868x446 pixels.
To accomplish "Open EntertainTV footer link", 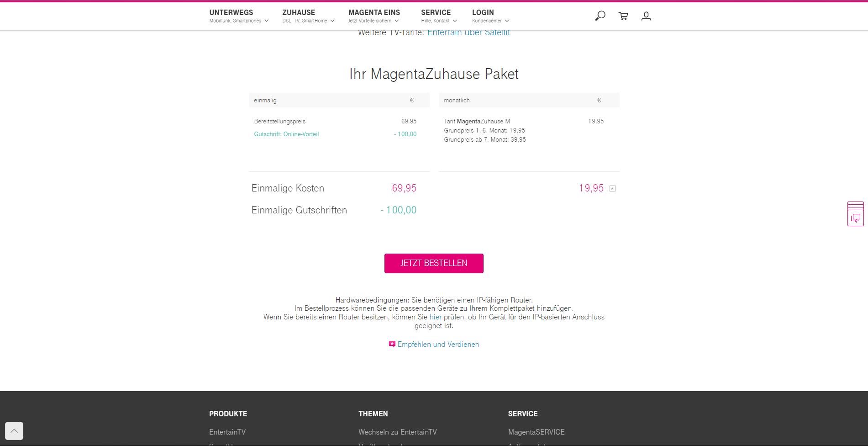I will tap(227, 432).
